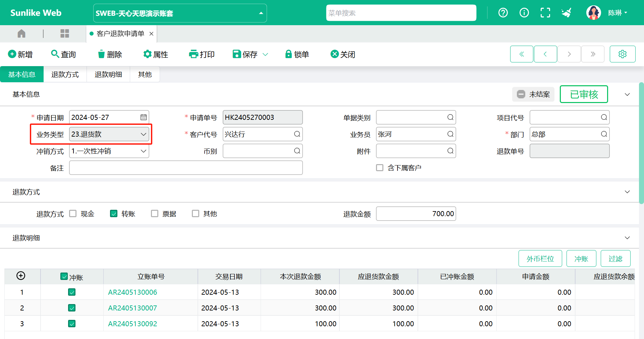Screen dimensions: 644x339
Task: Click the add row plus icon
Action: (21, 276)
